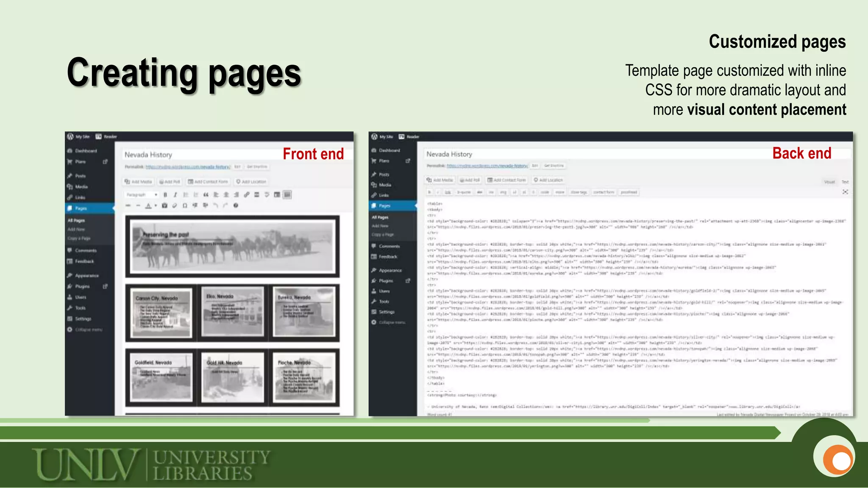Click fullscreen icon in Back end editor
The width and height of the screenshot is (868, 488).
[845, 192]
